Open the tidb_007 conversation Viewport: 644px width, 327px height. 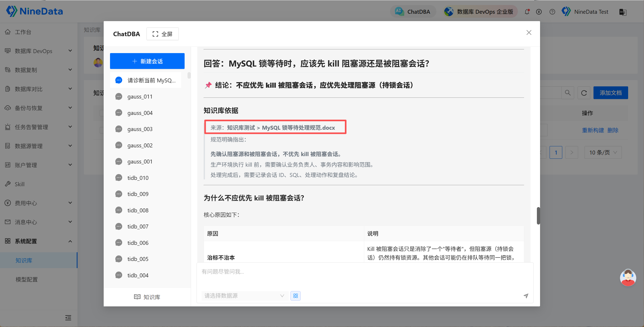coord(146,227)
